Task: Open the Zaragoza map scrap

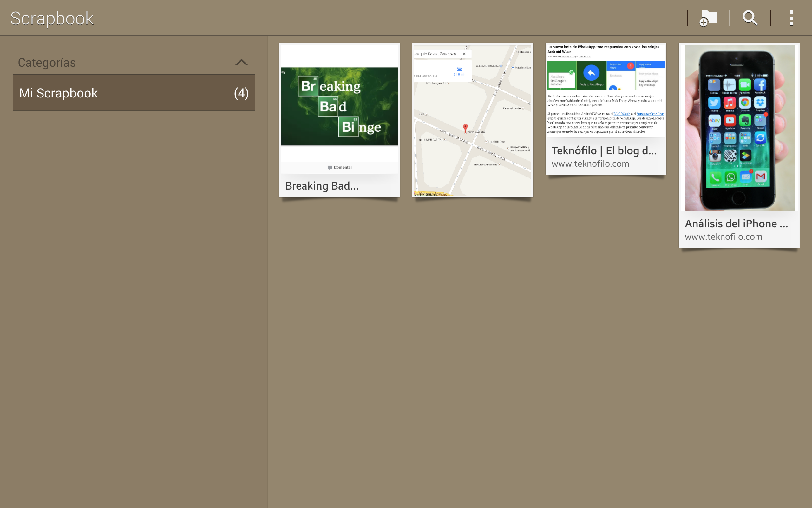Action: [x=472, y=120]
